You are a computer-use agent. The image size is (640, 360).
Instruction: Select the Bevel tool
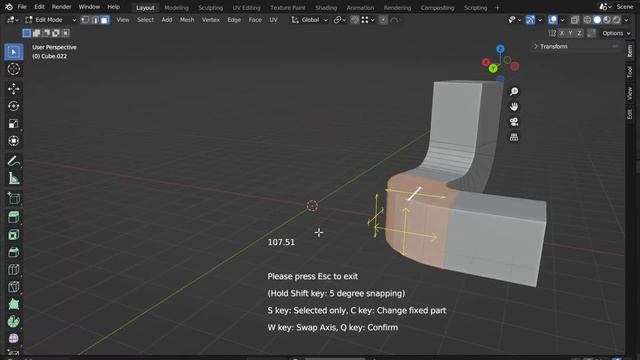point(13,252)
